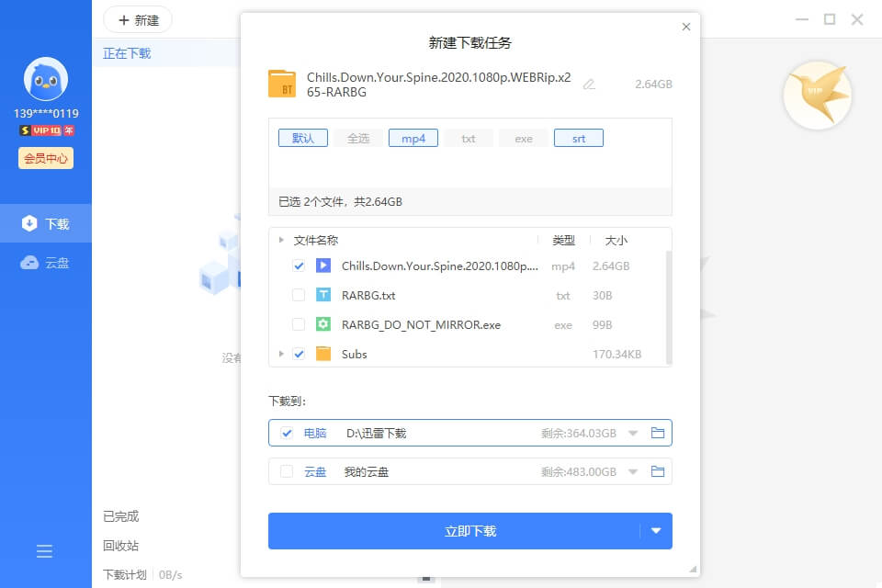This screenshot has height=588, width=882.
Task: Expand the Subs folder tree arrow
Action: (281, 354)
